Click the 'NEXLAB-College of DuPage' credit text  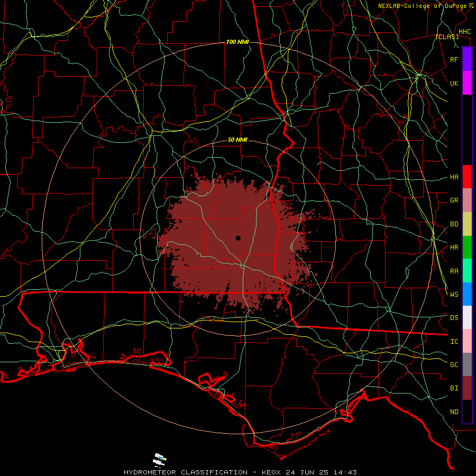tap(422, 6)
